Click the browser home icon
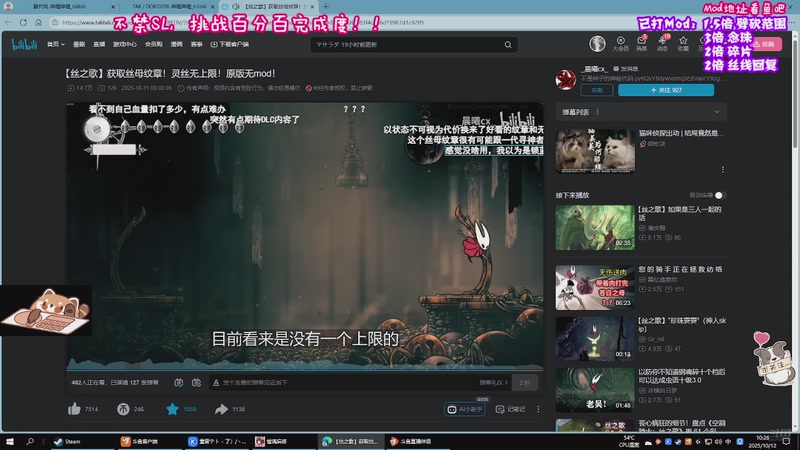 point(38,22)
